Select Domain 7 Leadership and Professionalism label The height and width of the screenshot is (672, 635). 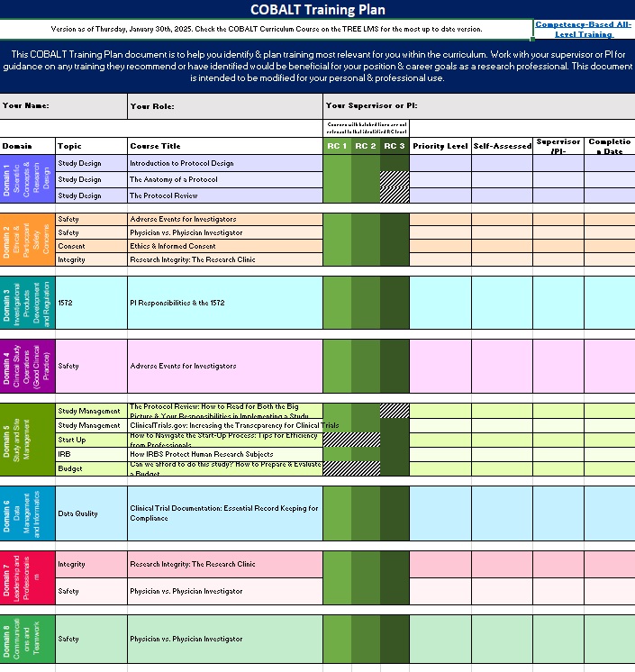click(27, 577)
